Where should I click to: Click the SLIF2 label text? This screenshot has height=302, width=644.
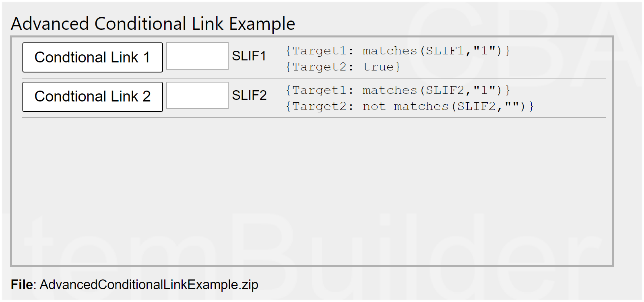click(249, 95)
